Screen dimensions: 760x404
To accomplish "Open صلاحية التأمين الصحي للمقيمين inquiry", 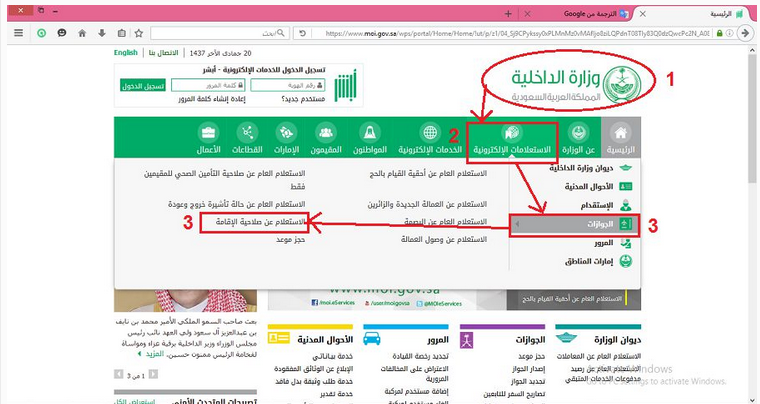I will 225,180.
